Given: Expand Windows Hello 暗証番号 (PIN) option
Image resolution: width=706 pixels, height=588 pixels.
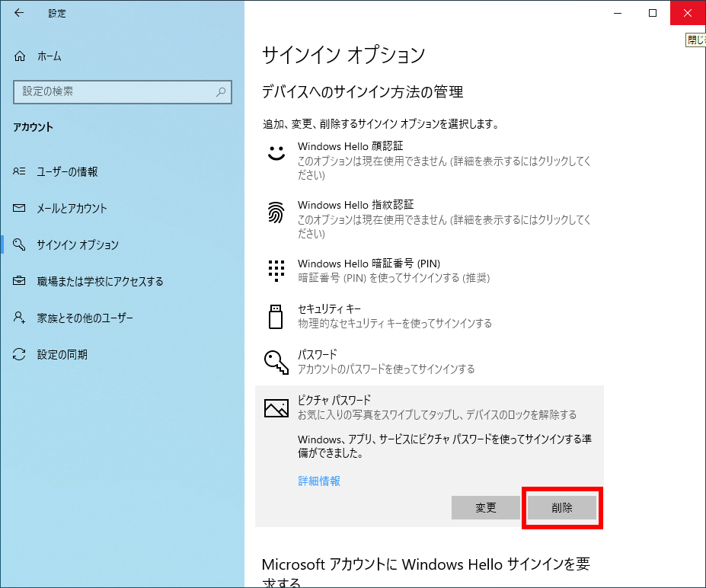Looking at the screenshot, I should 429,270.
